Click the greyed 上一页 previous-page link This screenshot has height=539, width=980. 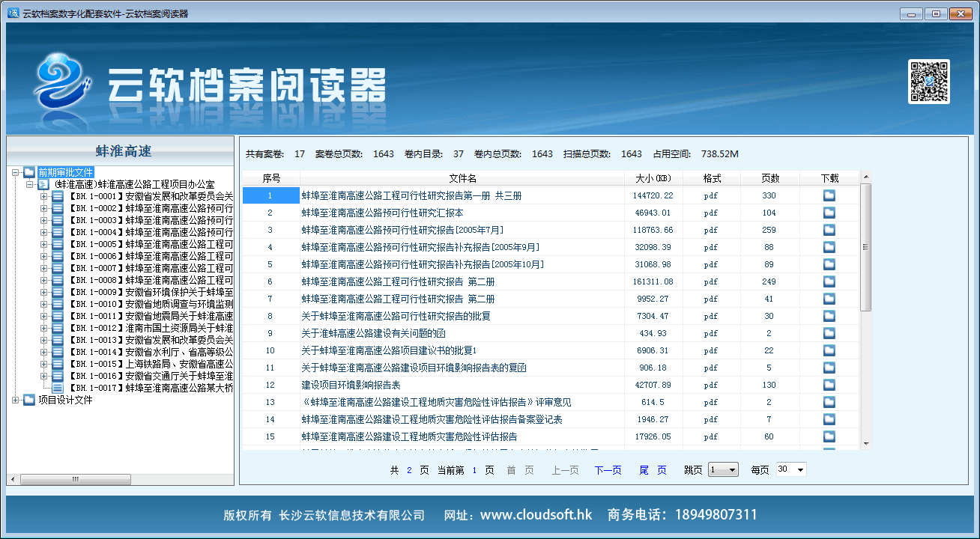(x=565, y=470)
